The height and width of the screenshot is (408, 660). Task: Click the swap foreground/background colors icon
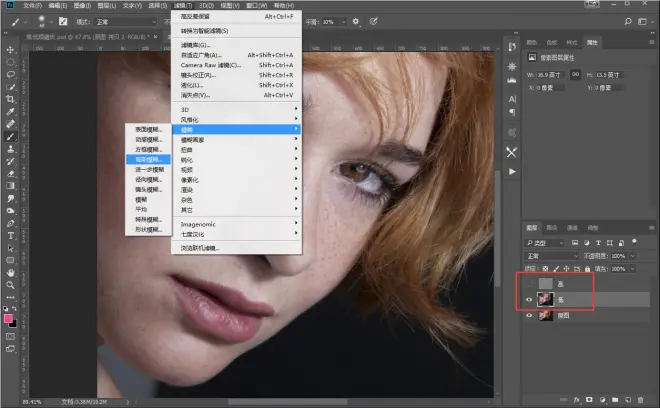tap(14, 309)
